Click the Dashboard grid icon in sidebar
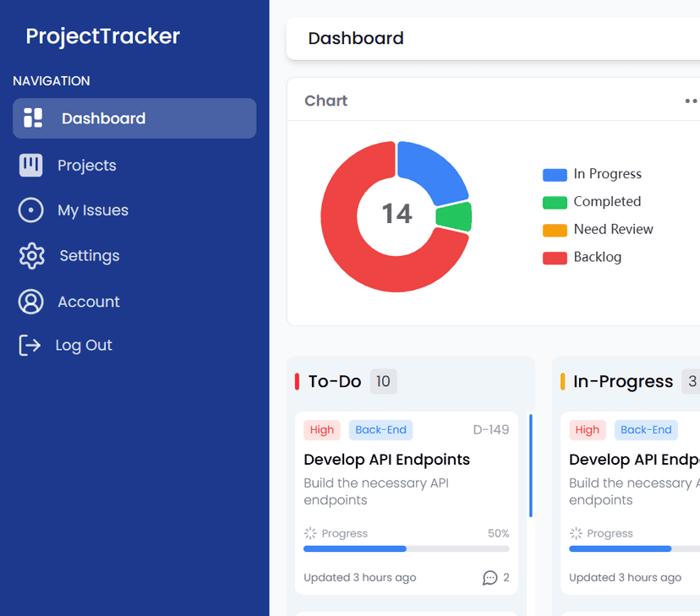700x616 pixels. [33, 118]
